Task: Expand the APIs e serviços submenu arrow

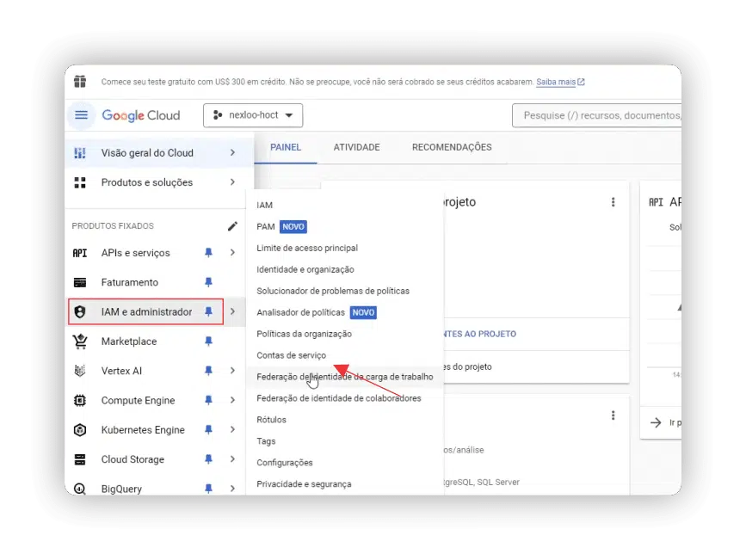Action: click(x=232, y=253)
